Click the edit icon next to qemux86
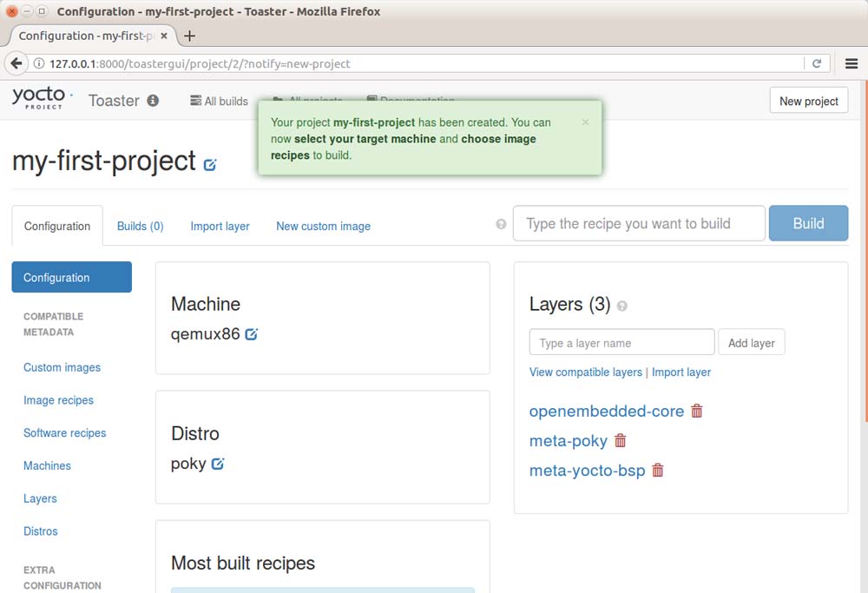The height and width of the screenshot is (593, 868). tap(252, 334)
